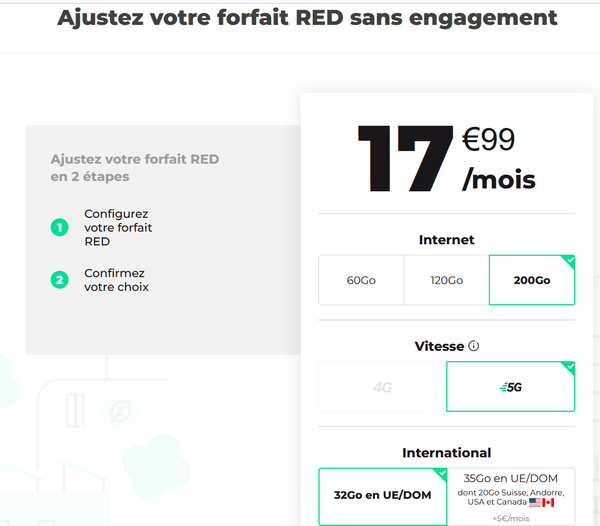
Task: Click the checkmark corner on 32Go en UE/DOM
Action: tap(441, 473)
